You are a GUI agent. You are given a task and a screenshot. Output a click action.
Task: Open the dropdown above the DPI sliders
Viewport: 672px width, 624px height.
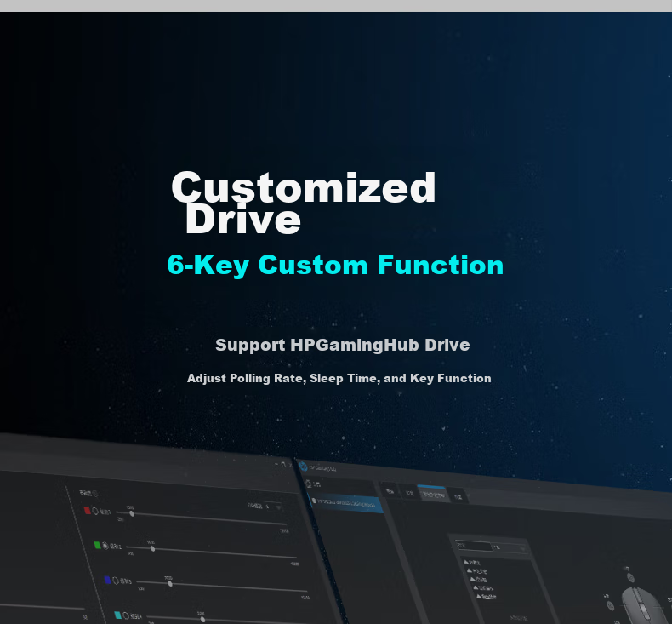coord(273,507)
